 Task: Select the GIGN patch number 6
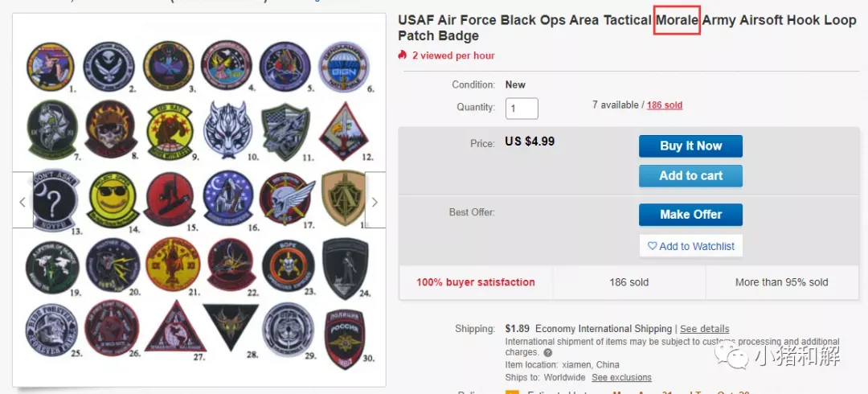(x=343, y=67)
